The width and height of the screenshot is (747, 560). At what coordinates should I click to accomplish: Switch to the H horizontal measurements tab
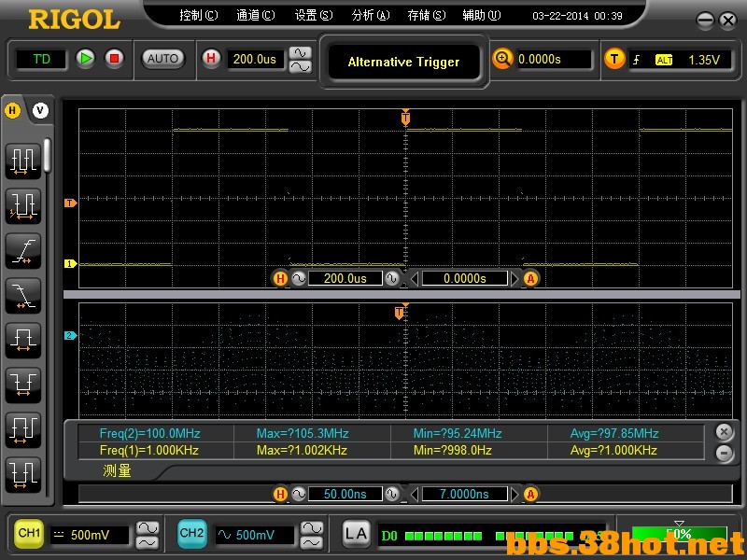point(12,111)
